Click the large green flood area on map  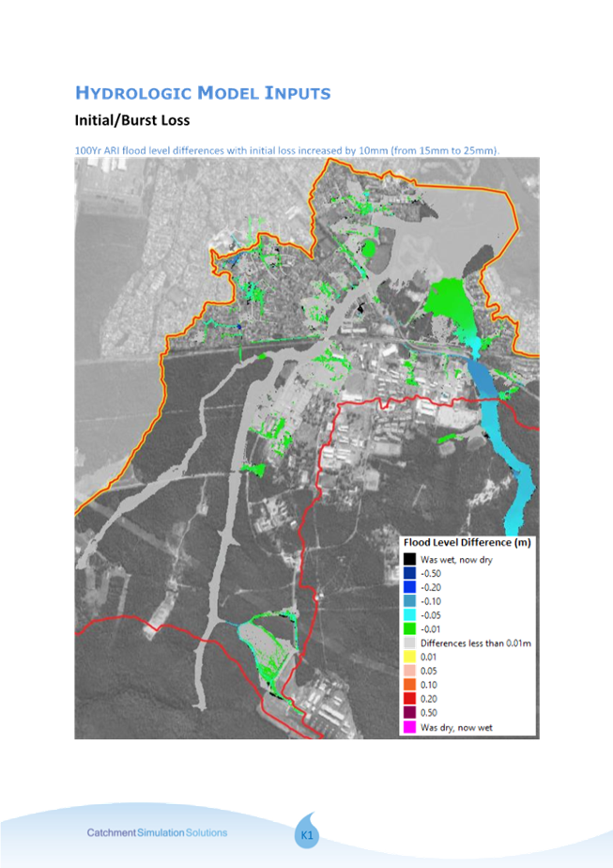click(448, 305)
